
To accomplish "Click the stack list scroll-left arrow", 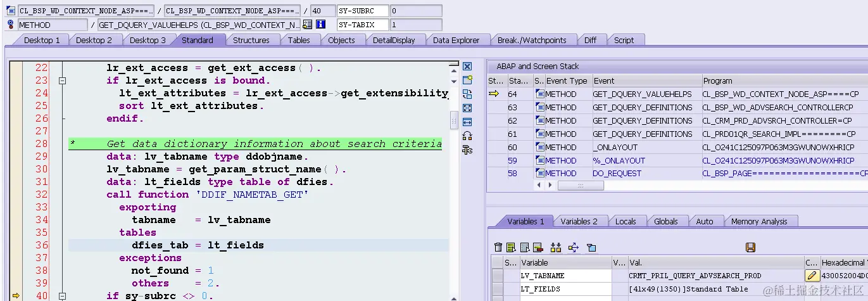I will 540,186.
